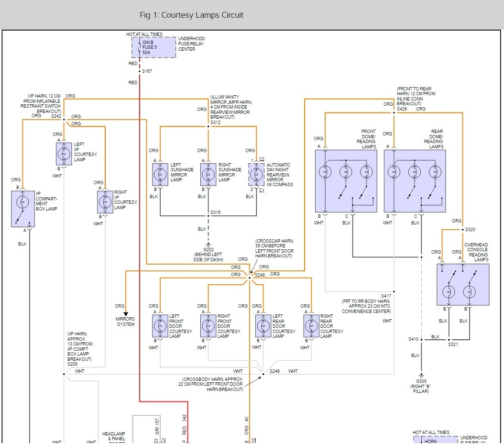Viewport: 504px width, 446px height.
Task: Select the Left Rear Door Courtesy Lamp symbol
Action: tap(263, 326)
